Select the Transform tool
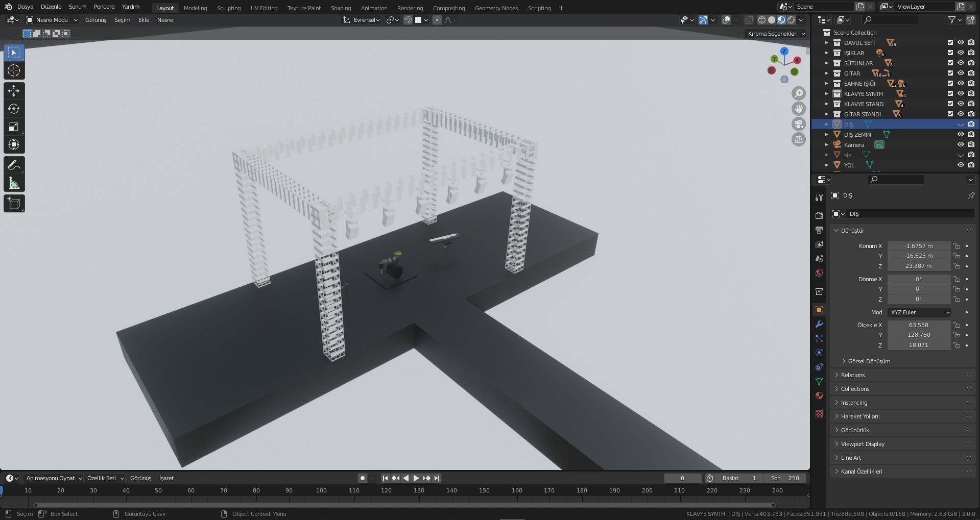Screen dimensions: 980x520 point(14,144)
